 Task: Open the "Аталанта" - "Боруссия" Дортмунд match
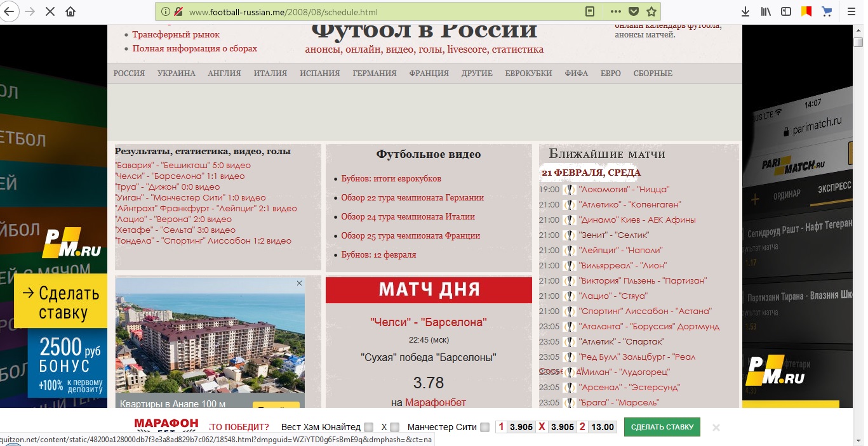click(x=649, y=327)
